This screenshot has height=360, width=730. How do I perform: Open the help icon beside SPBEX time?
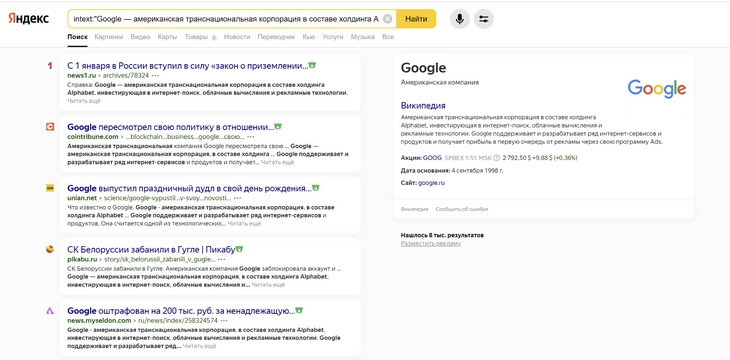[496, 158]
